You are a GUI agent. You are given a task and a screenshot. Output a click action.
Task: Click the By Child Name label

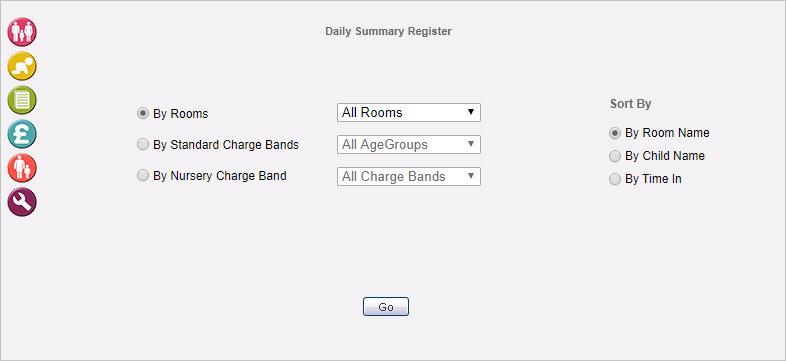(x=665, y=156)
